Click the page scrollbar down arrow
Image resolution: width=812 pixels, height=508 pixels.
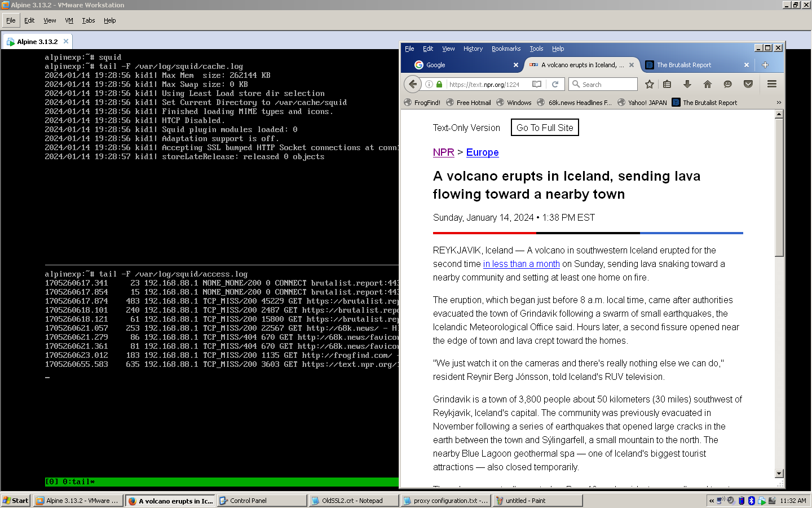(779, 474)
